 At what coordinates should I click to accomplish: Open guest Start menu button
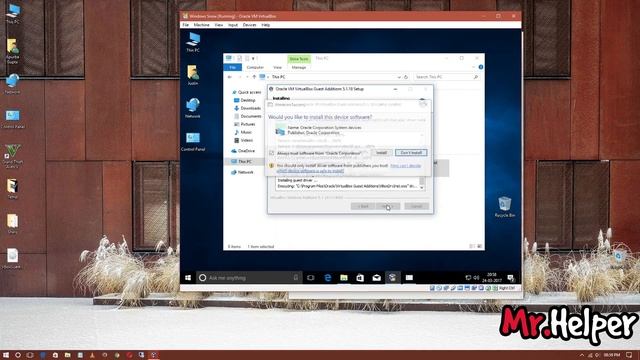pos(188,278)
